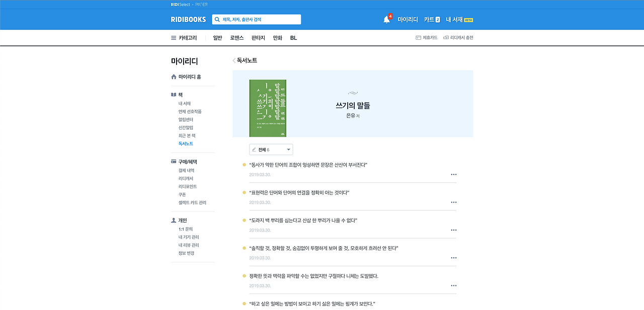
Task: Select 독서노트 in the sidebar
Action: tap(186, 144)
